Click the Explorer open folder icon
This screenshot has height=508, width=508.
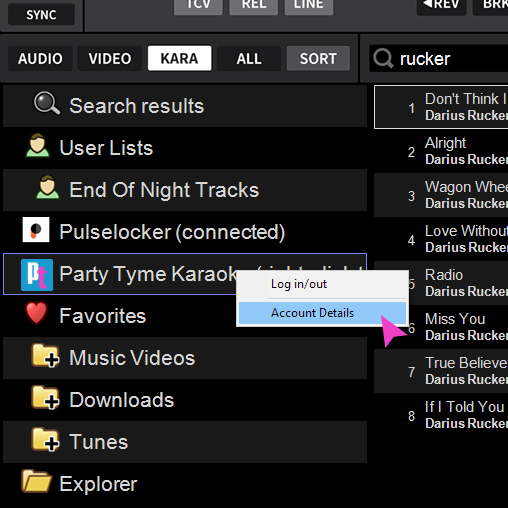(36, 481)
